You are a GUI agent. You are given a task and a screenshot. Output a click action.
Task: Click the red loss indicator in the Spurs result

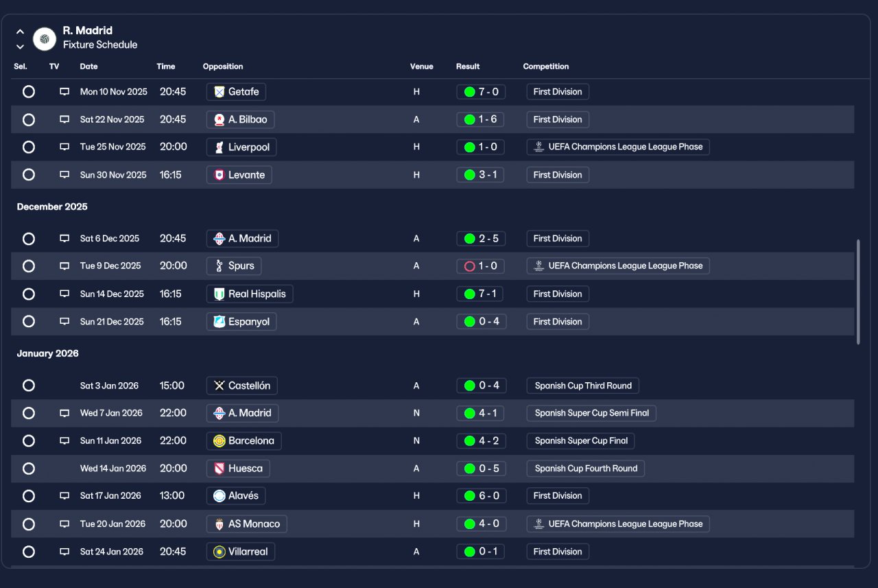[469, 266]
